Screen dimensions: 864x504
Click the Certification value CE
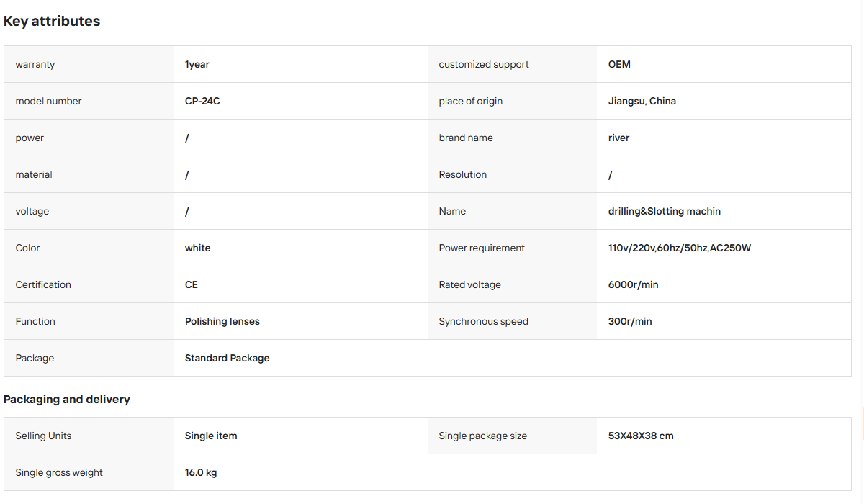[x=192, y=285]
